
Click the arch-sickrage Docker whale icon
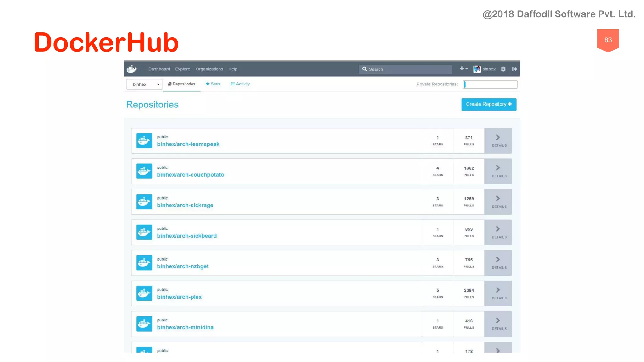[144, 202]
